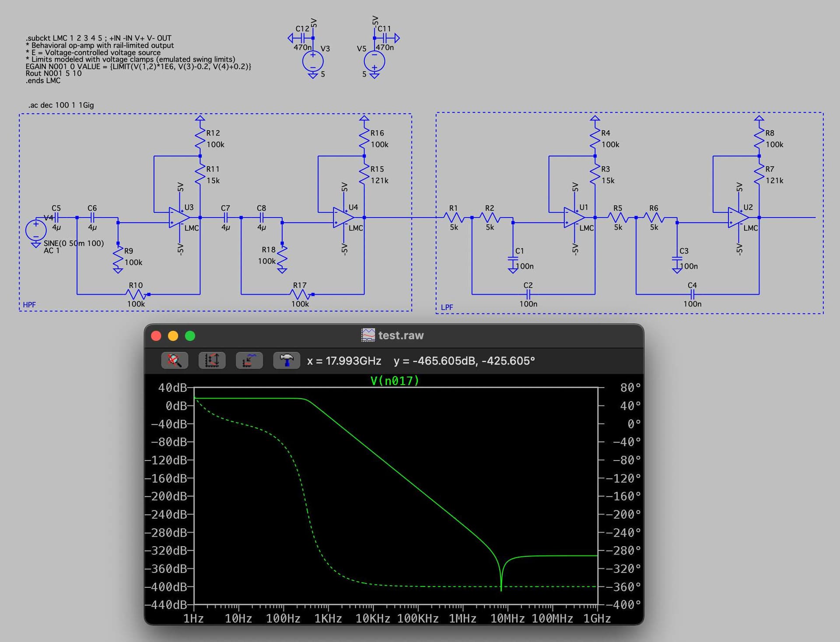Click the EGAIN N001 0 VALUE line
This screenshot has width=840, height=642.
138,66
